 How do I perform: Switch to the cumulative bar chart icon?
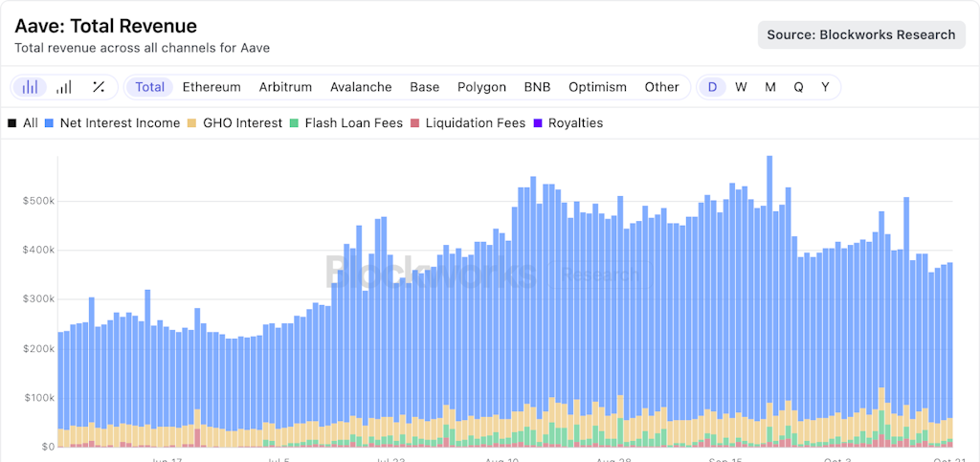64,87
